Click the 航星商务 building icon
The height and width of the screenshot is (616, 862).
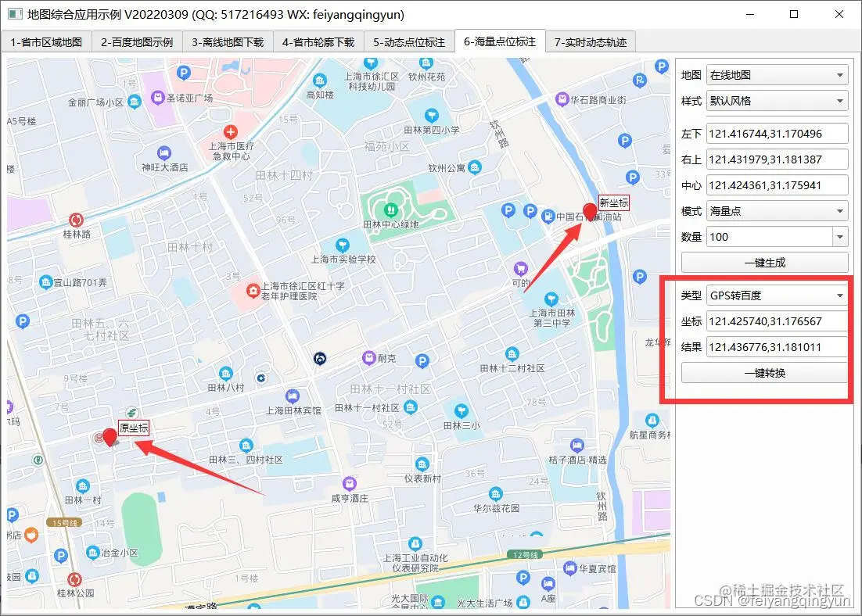652,421
